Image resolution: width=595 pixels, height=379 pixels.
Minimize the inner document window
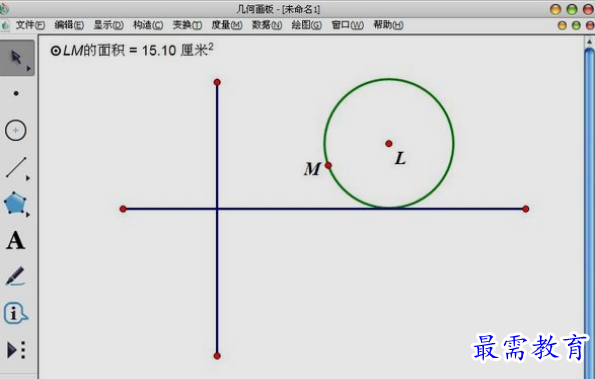point(562,25)
